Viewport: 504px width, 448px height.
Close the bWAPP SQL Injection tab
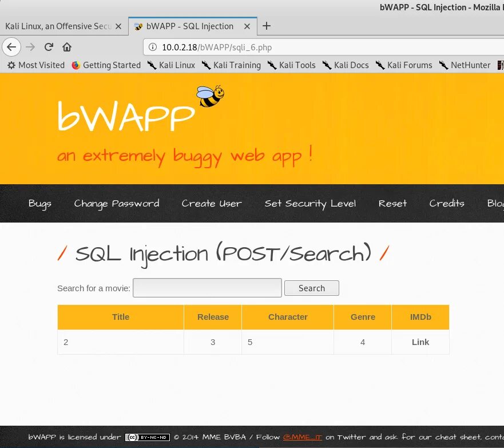247,26
